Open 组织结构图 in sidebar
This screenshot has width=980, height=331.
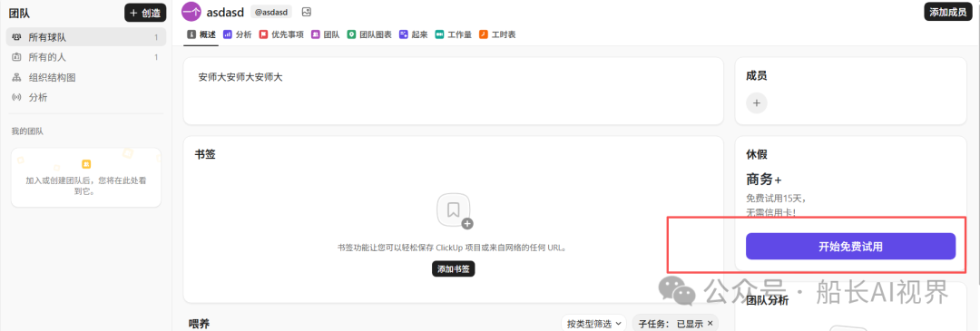(86, 77)
